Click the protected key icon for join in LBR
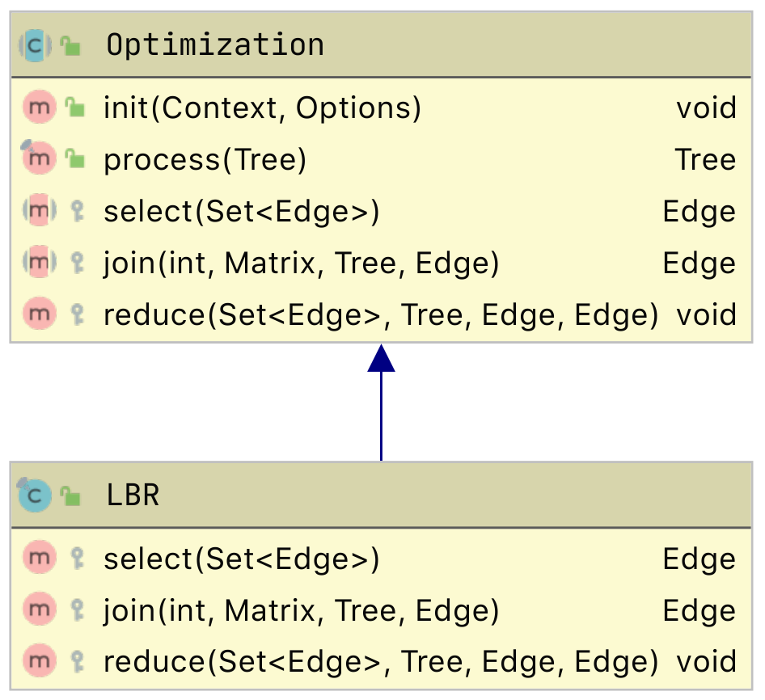This screenshot has width=765, height=700. 78,610
